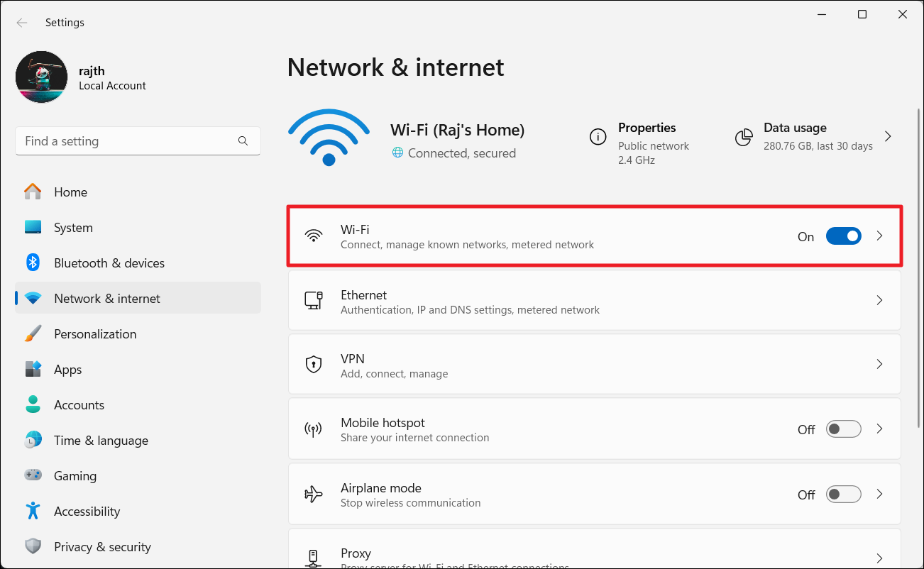The height and width of the screenshot is (569, 924).
Task: Go to Personalization settings in the sidebar
Action: [95, 334]
